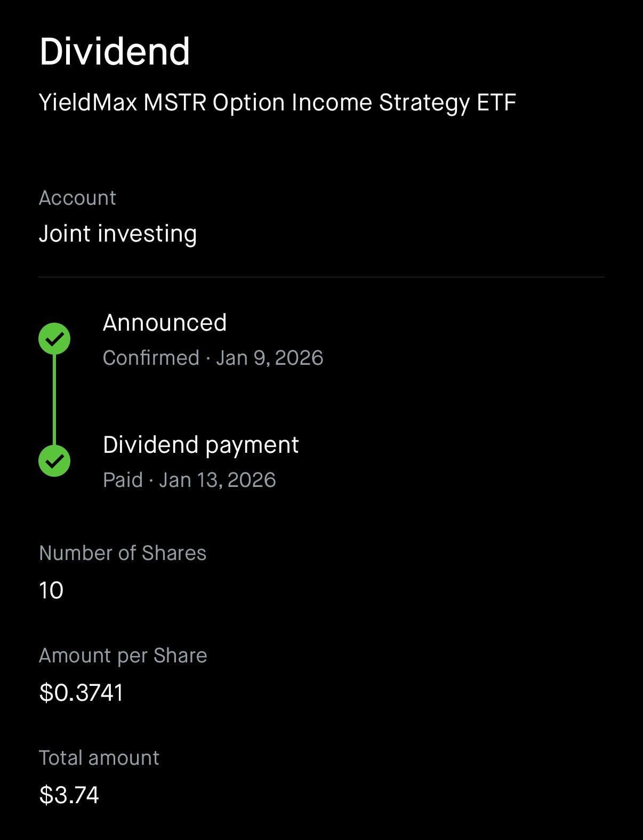This screenshot has height=840, width=643.
Task: Click the Amount per Share label
Action: click(x=123, y=655)
